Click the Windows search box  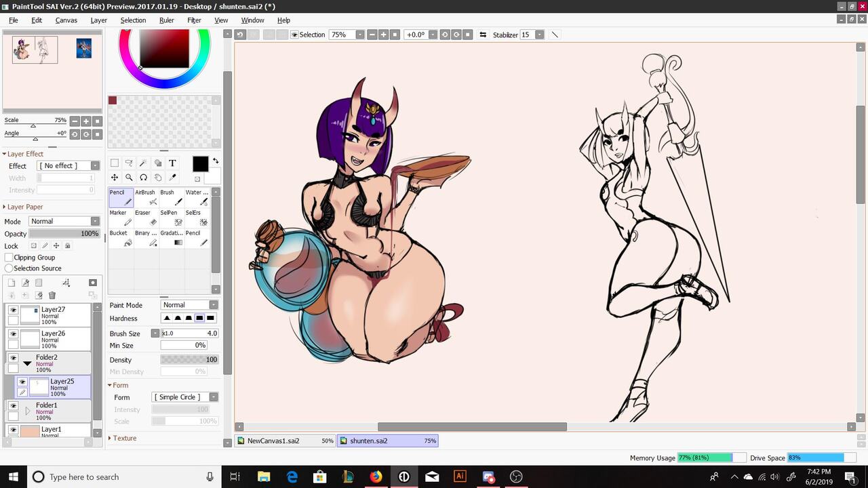point(123,477)
